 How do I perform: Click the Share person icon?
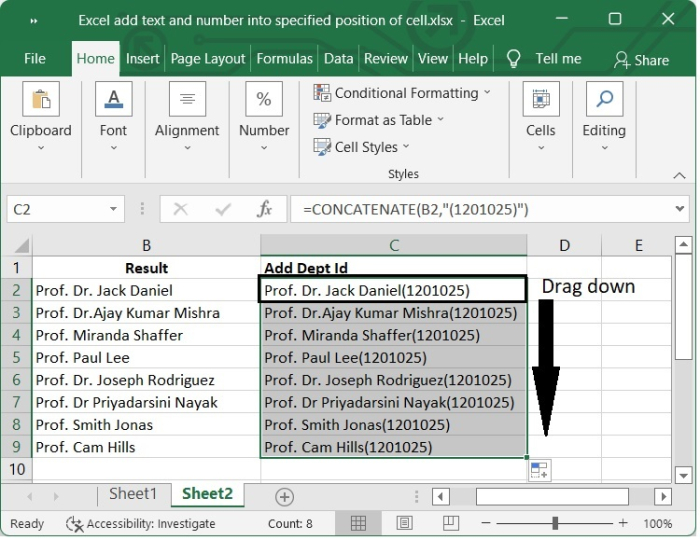click(621, 60)
